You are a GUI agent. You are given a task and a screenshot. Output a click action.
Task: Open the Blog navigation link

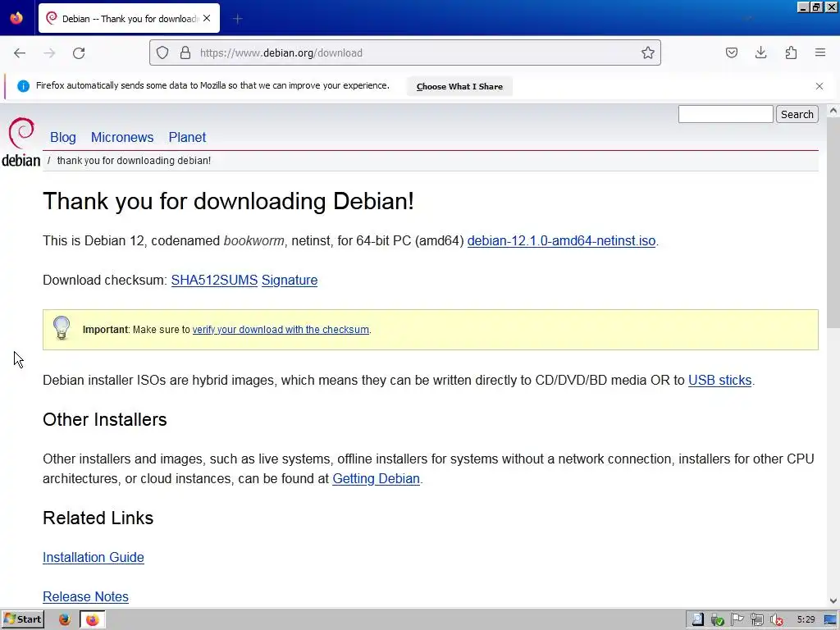pos(62,137)
